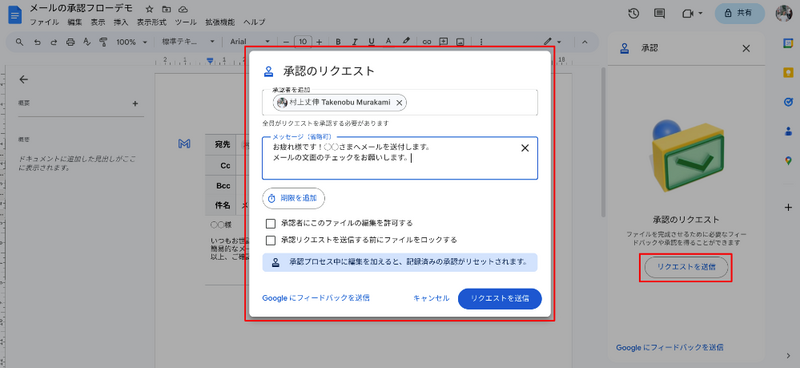This screenshot has width=800, height=368.
Task: Add a comment from toolbar
Action: point(444,42)
